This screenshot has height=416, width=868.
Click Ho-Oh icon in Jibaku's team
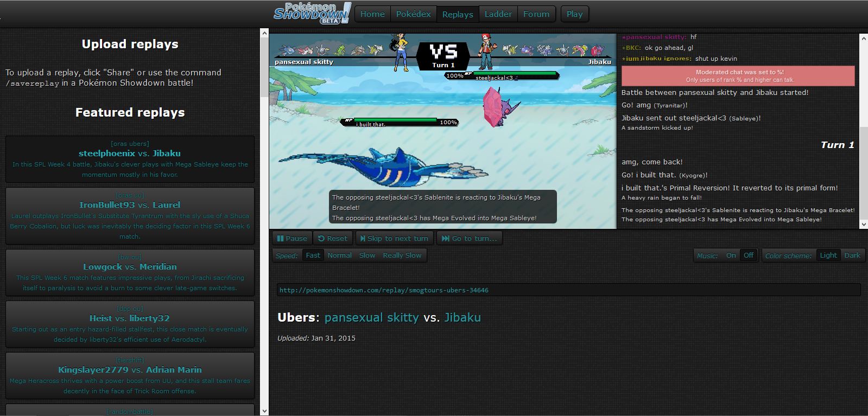[580, 50]
